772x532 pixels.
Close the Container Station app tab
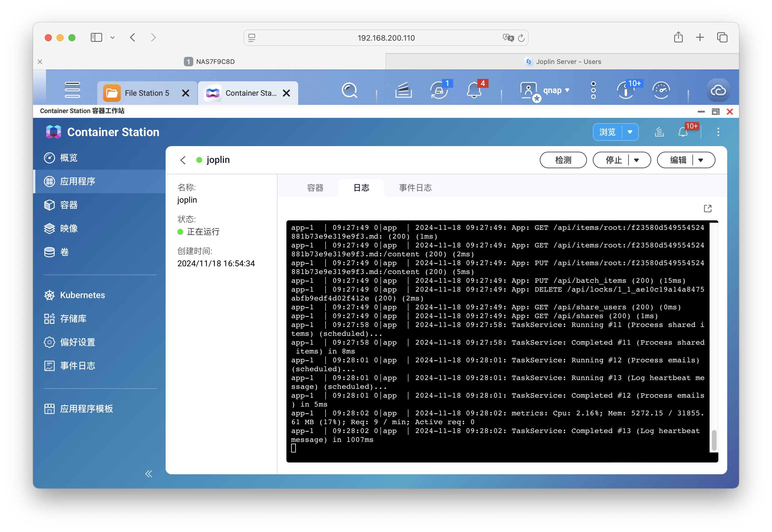[286, 93]
